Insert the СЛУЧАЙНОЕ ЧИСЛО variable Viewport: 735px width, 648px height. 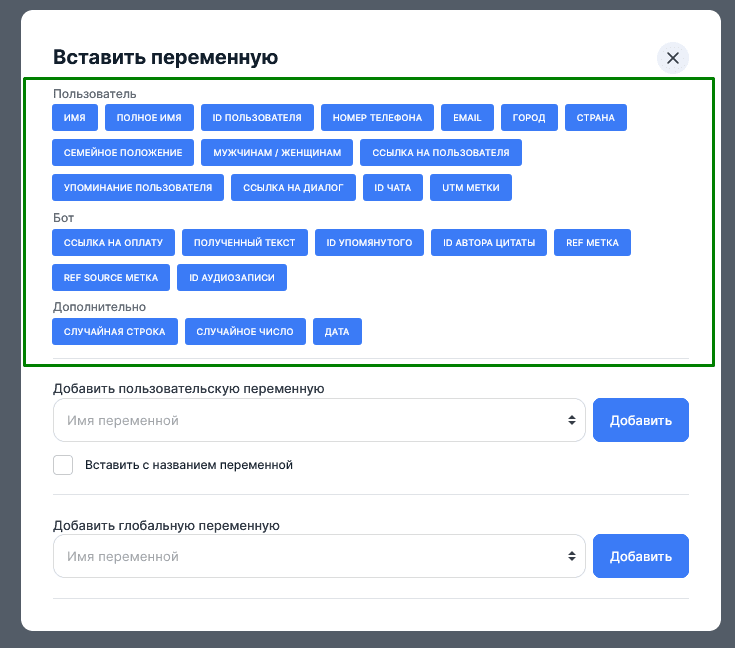click(245, 332)
